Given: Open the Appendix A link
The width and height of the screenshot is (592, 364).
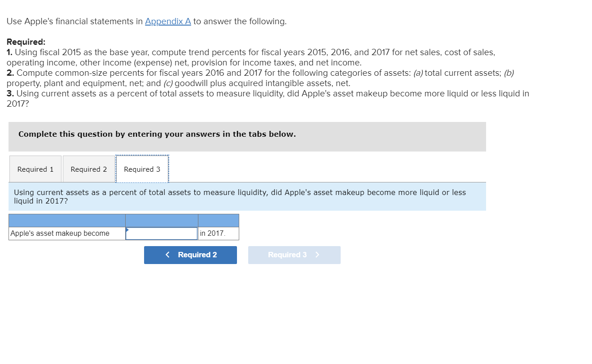Looking at the screenshot, I should (167, 21).
